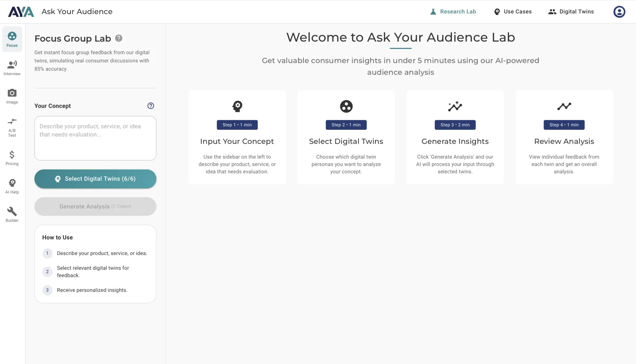
Task: Open AI Help in sidebar
Action: click(x=12, y=186)
